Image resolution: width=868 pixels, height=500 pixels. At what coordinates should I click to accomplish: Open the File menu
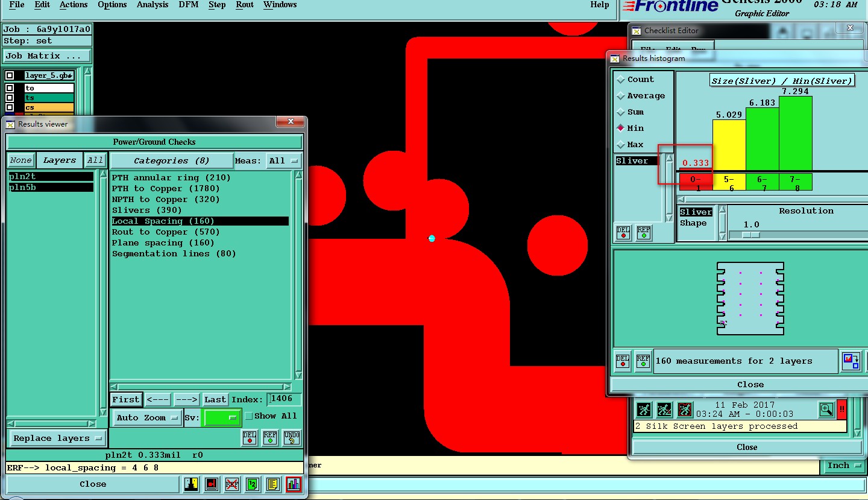17,5
